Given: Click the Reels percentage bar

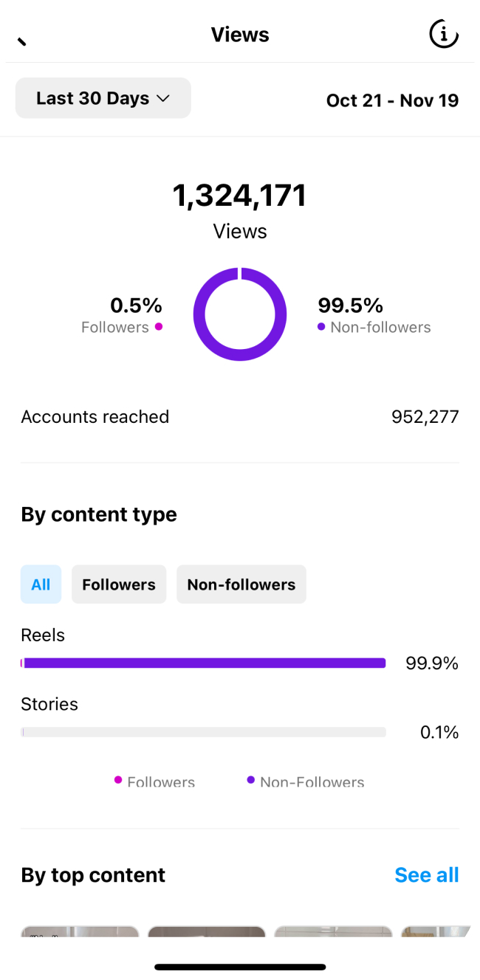Looking at the screenshot, I should pos(203,663).
